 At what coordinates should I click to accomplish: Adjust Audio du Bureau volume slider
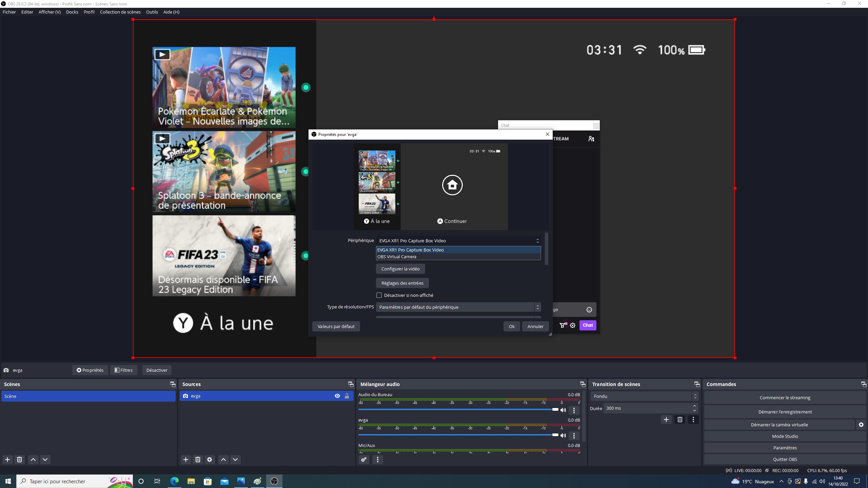point(458,409)
